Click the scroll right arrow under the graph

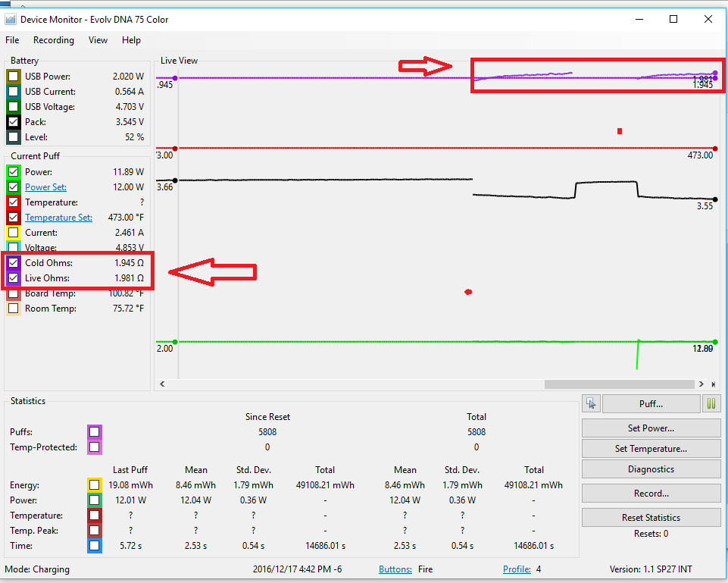[x=701, y=384]
